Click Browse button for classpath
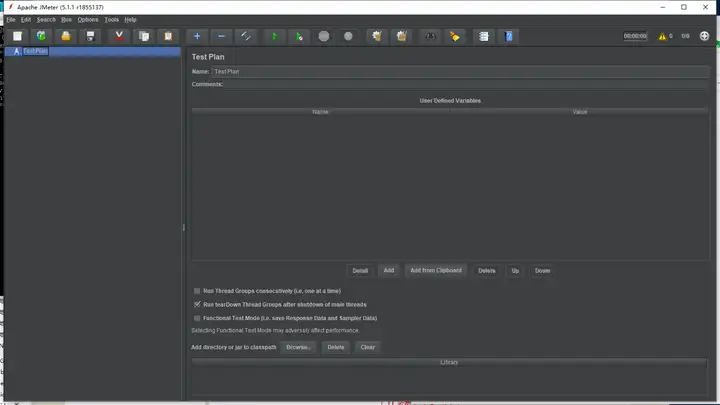Viewport: 720px width, 405px height. click(x=298, y=347)
